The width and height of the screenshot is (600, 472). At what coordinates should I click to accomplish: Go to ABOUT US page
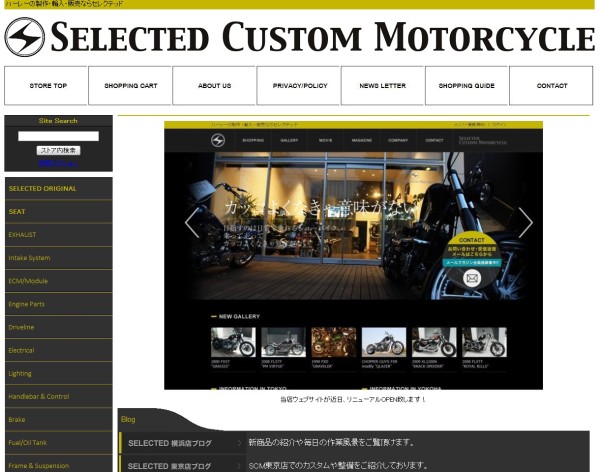tap(214, 86)
